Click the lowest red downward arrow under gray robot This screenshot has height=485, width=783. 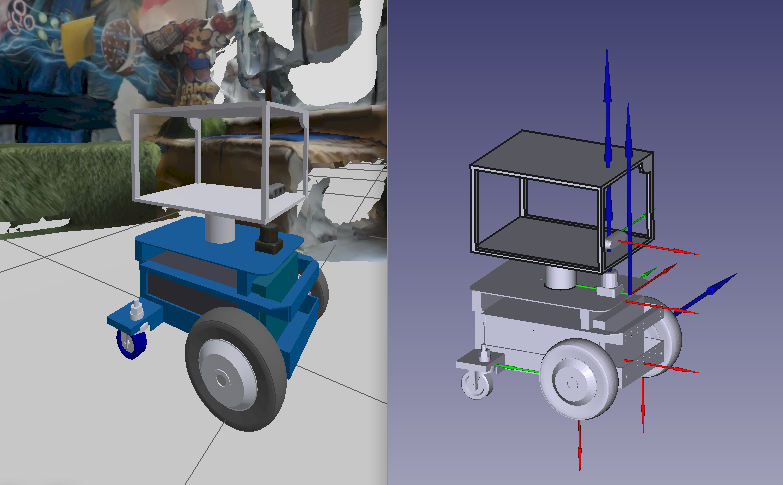(580, 445)
